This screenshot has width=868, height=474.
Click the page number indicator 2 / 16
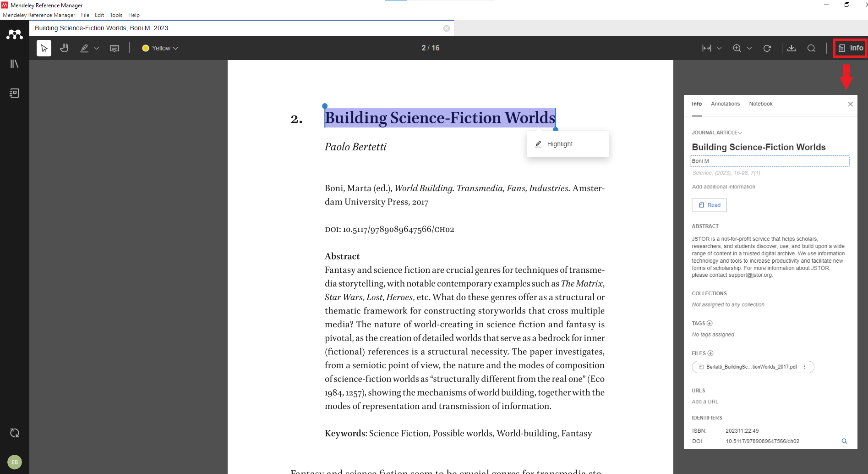click(430, 48)
